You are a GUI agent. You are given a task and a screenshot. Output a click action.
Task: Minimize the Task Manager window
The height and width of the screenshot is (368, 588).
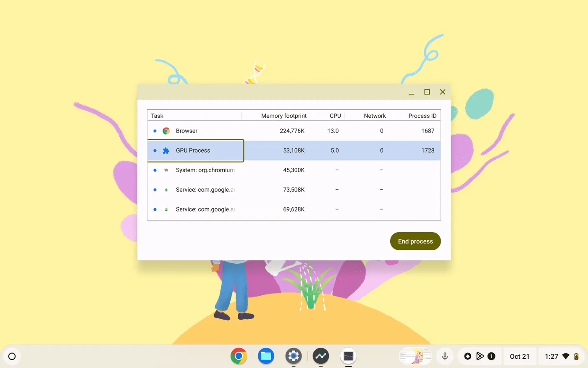coord(412,92)
